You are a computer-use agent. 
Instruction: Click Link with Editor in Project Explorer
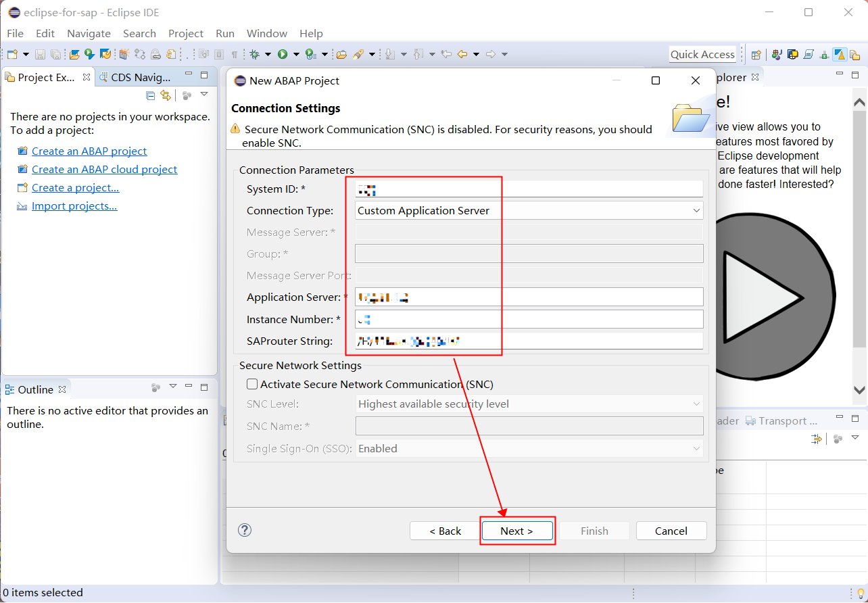(x=166, y=95)
